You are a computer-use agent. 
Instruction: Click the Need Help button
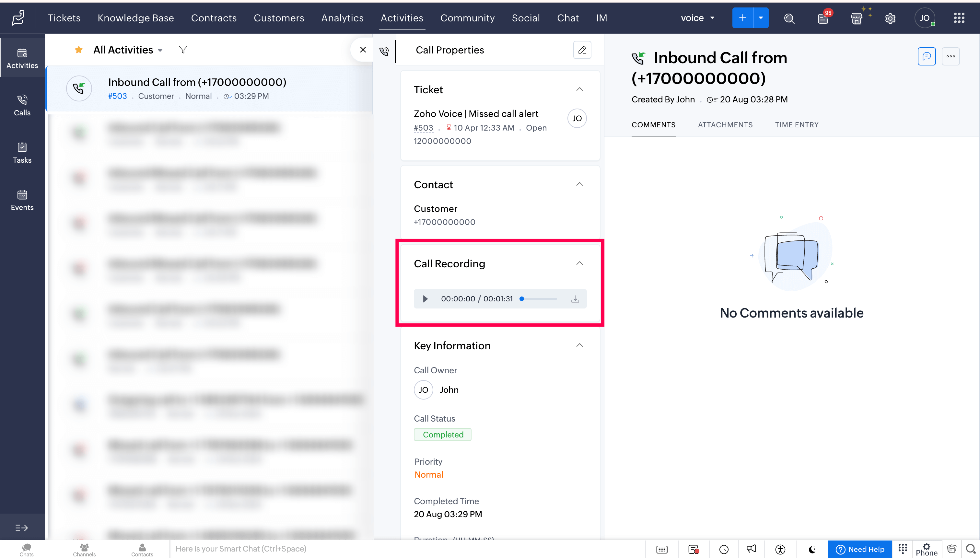tap(860, 549)
